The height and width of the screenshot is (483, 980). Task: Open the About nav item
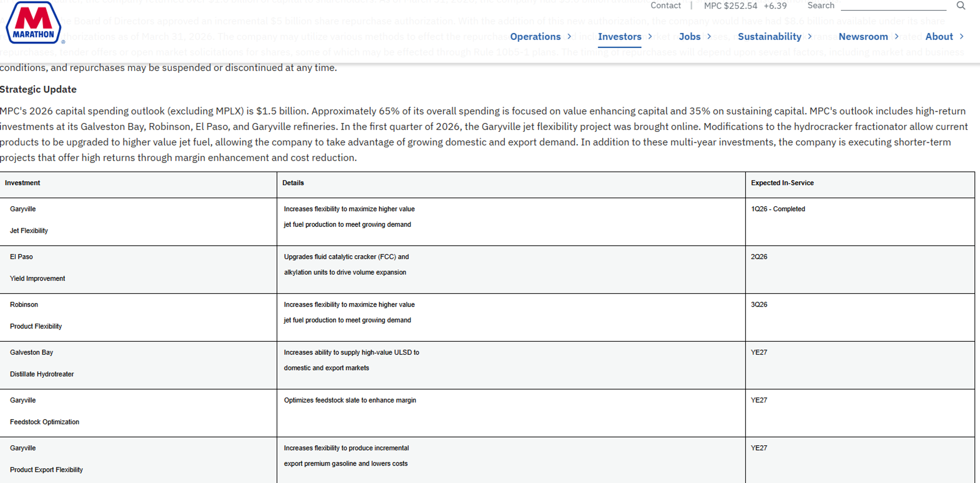coord(939,36)
